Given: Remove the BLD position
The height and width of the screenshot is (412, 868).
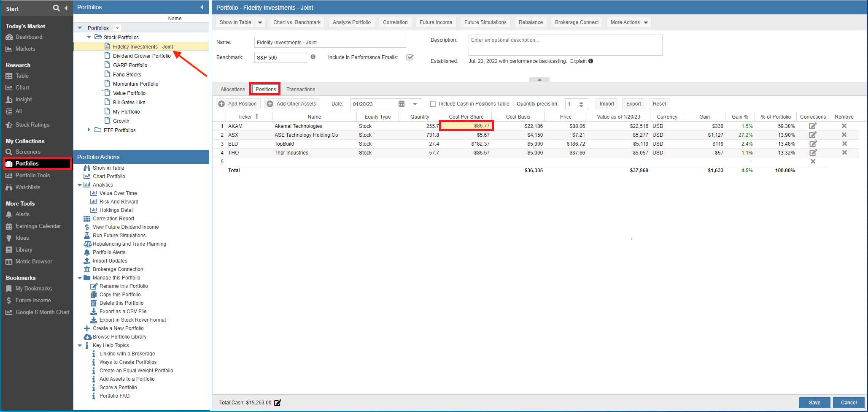Looking at the screenshot, I should click(844, 144).
